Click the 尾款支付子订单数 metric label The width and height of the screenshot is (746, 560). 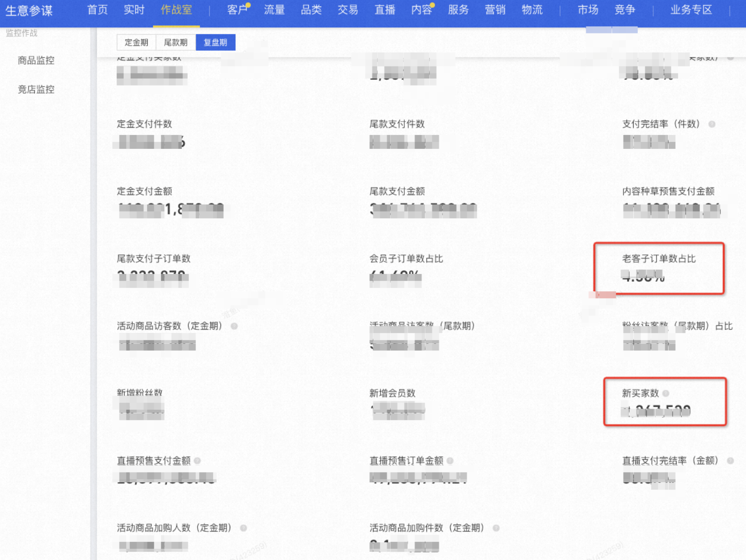click(x=154, y=259)
